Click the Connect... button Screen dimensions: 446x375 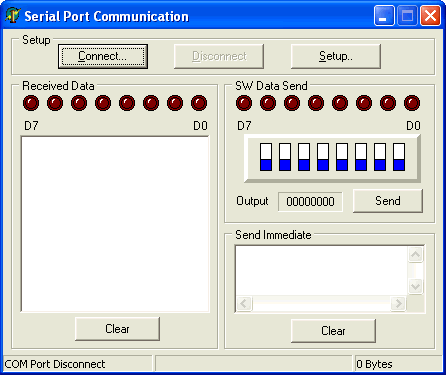point(103,56)
